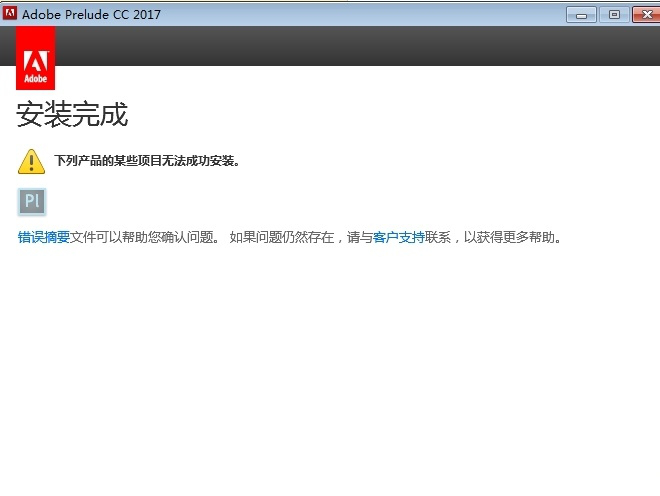Screen dimensions: 660x496
Task: Click the Adobe Prelude CC 2017 title text
Action: (91, 14)
